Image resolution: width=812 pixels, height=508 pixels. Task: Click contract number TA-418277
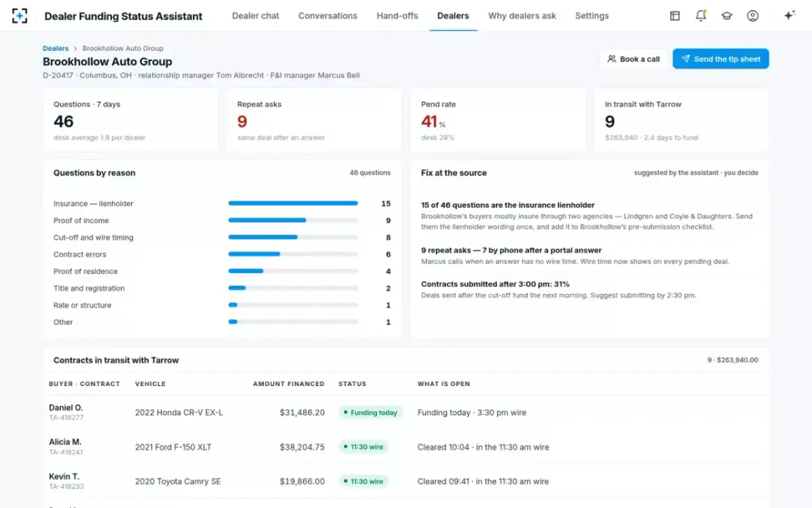click(66, 418)
